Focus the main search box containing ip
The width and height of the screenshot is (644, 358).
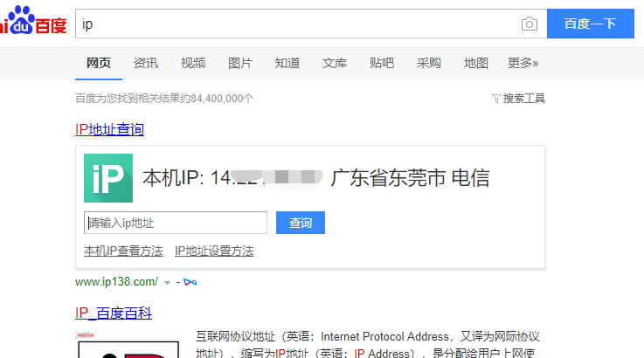tap(311, 24)
